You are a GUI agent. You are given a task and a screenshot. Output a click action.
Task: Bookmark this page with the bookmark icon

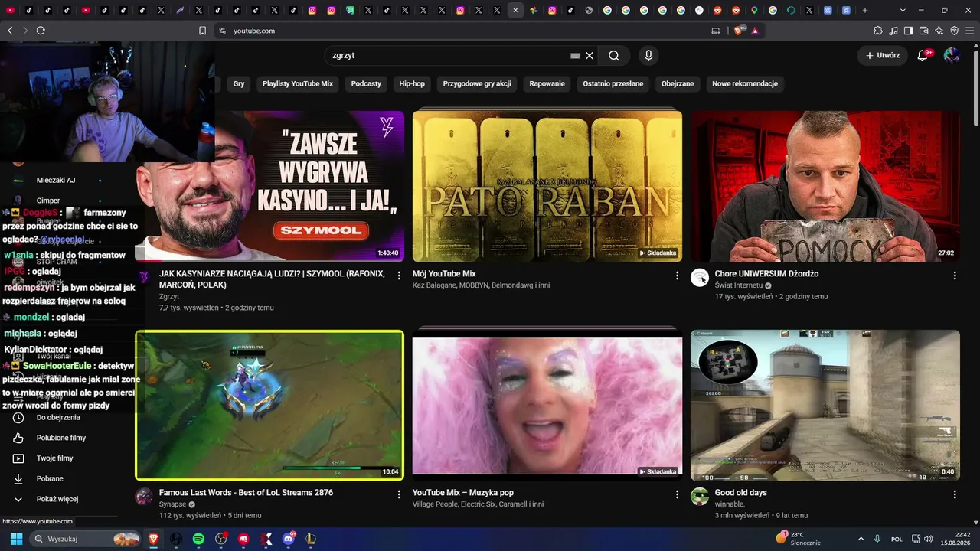[202, 31]
